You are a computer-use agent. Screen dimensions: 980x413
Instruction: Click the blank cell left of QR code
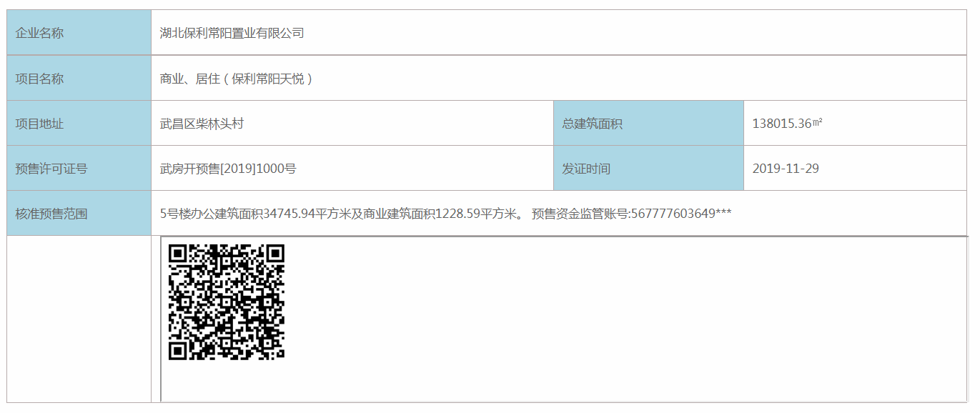click(x=79, y=319)
